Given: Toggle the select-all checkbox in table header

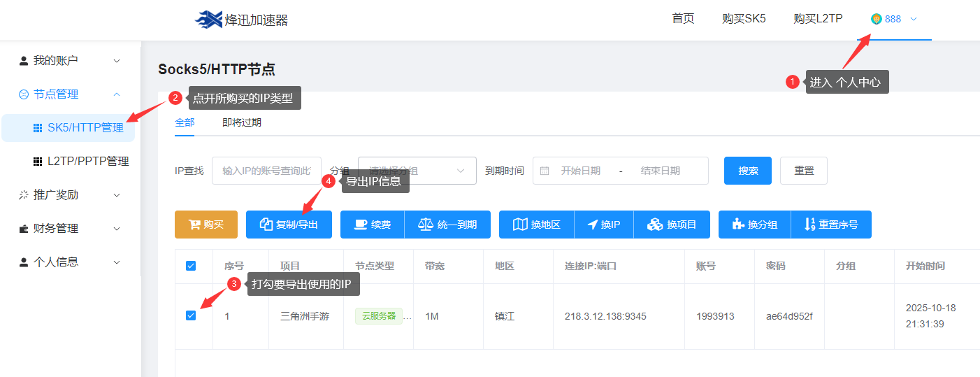Looking at the screenshot, I should click(x=191, y=266).
